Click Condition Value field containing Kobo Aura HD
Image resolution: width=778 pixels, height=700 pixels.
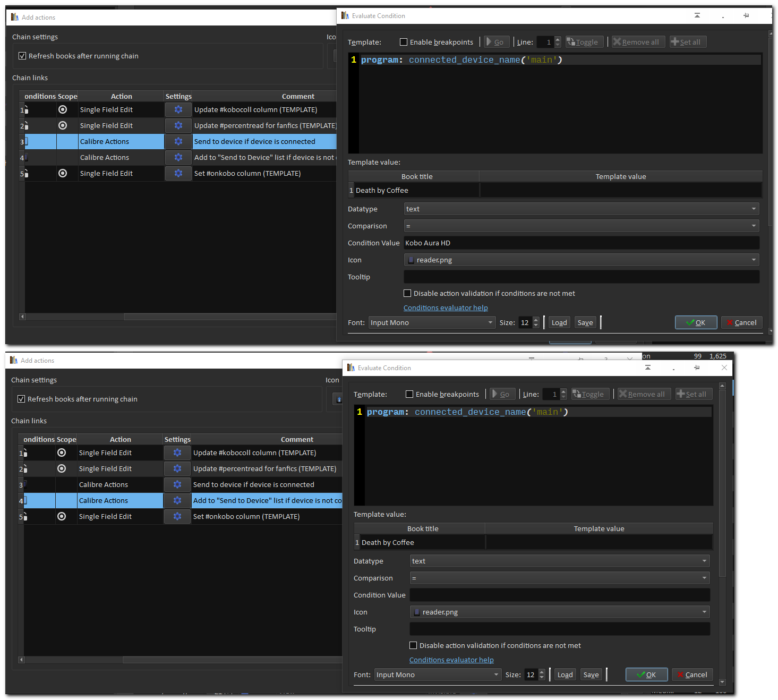[582, 243]
